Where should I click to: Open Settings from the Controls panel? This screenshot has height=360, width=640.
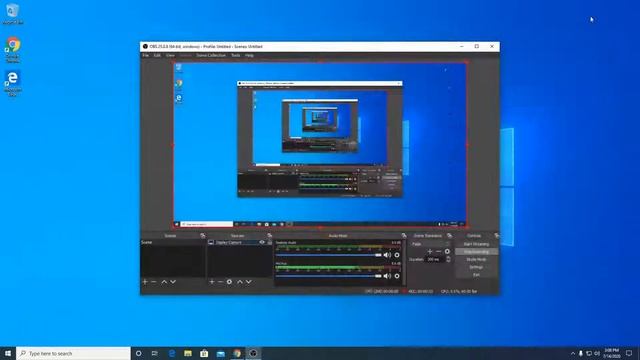[476, 267]
